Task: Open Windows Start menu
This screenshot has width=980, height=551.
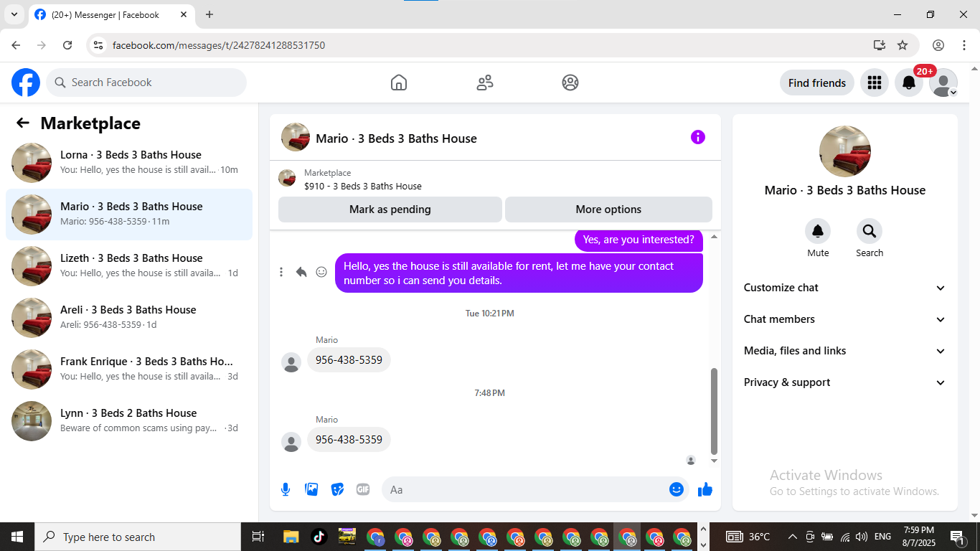Action: coord(17,537)
